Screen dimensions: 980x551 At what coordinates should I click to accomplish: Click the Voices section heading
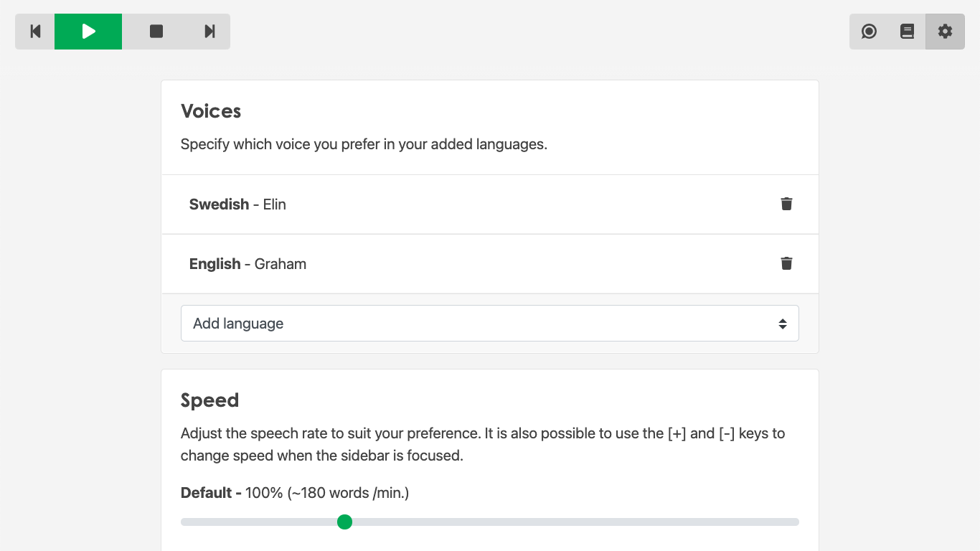(211, 111)
